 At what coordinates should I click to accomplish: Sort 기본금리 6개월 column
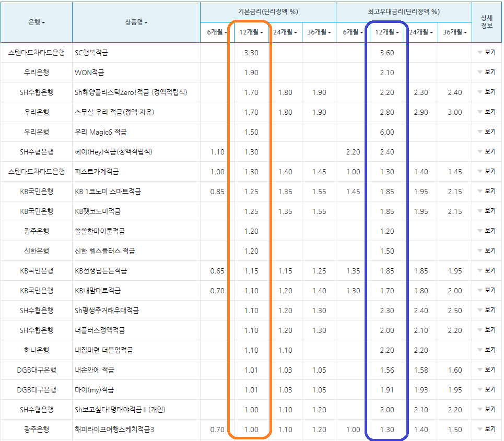point(217,32)
